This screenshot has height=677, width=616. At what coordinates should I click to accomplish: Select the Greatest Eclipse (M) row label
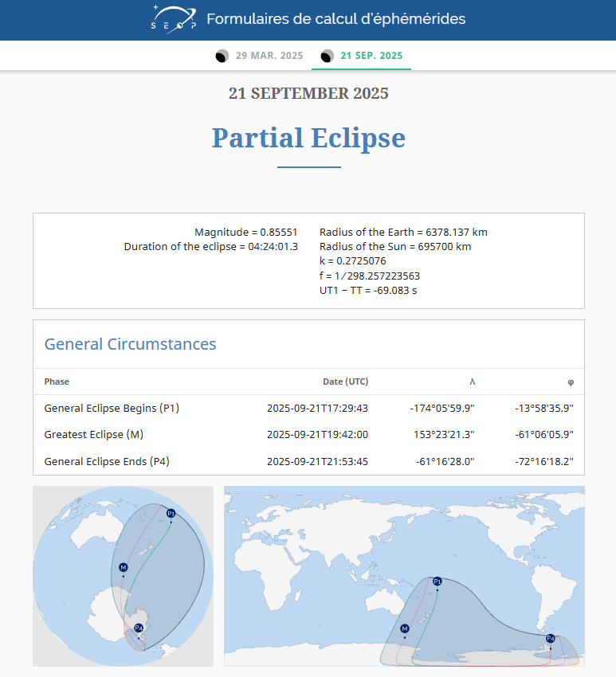click(x=93, y=435)
